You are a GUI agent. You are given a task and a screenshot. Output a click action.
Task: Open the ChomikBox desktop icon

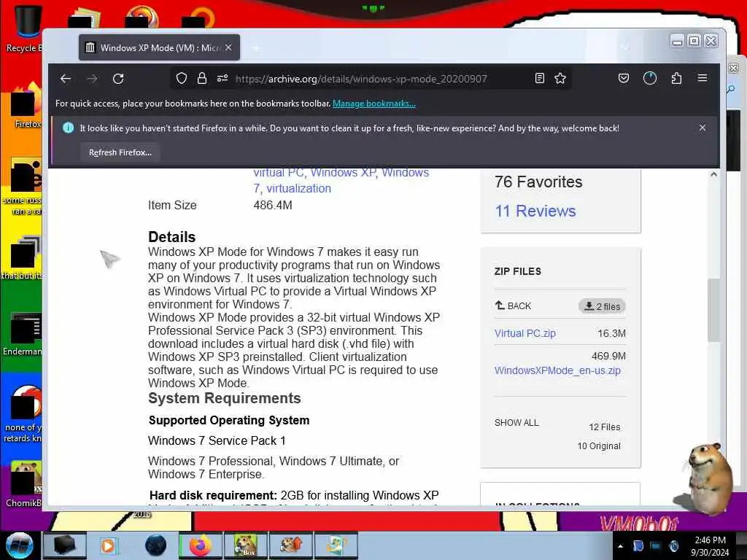tap(23, 484)
